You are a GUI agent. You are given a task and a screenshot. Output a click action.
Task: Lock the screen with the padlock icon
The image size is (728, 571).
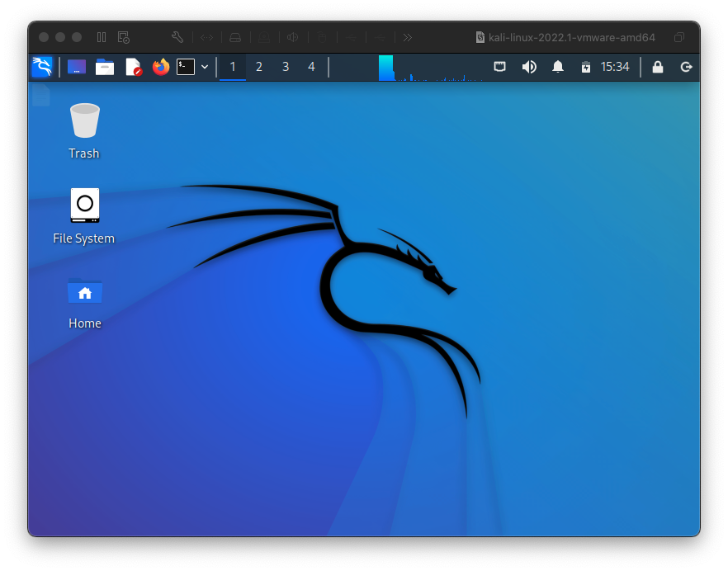tap(657, 67)
